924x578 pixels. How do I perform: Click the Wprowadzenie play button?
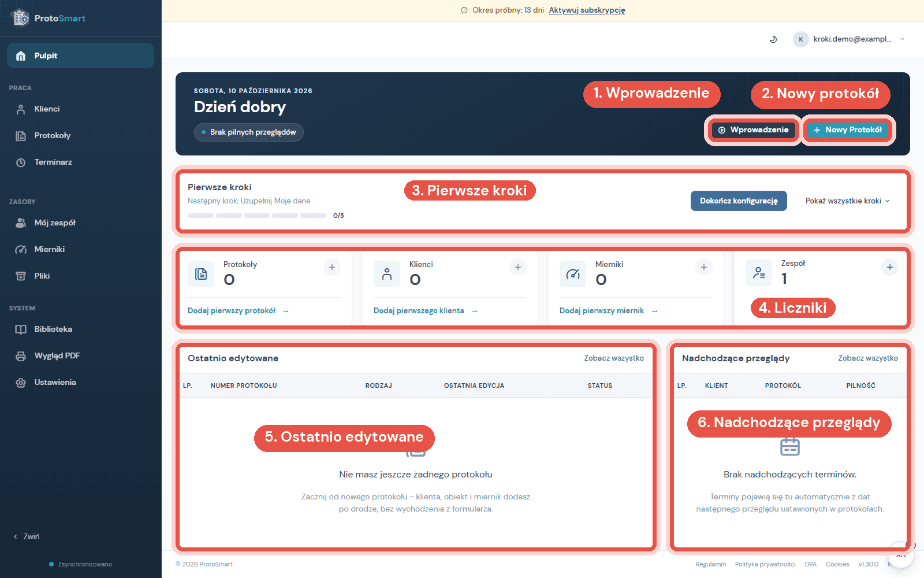(753, 130)
